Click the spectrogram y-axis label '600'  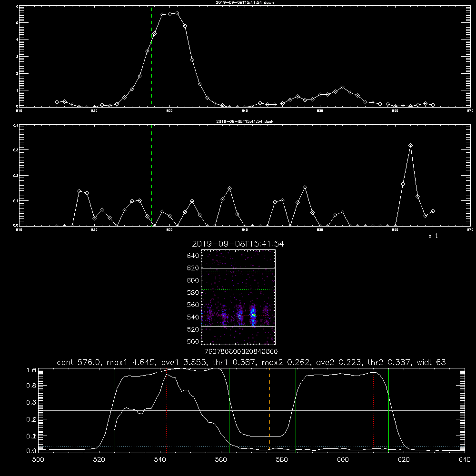193,280
